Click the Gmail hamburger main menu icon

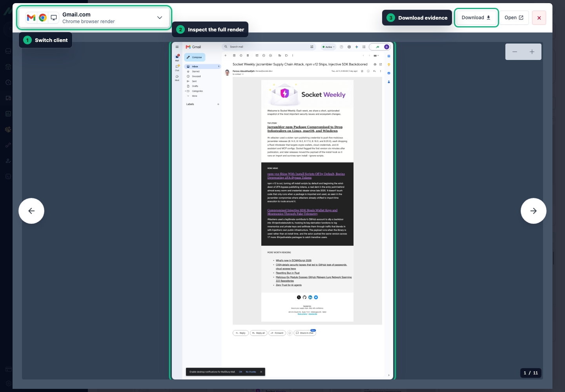177,47
